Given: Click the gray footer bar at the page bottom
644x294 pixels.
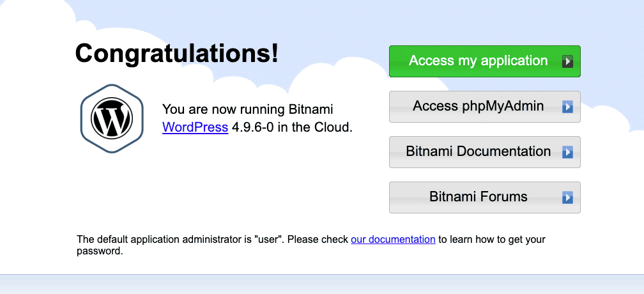Looking at the screenshot, I should (x=322, y=284).
